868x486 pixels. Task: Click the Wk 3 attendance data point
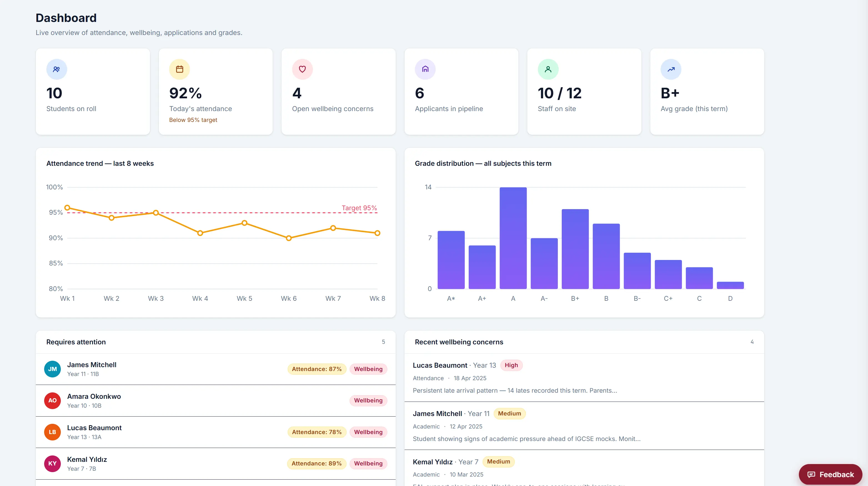click(156, 213)
